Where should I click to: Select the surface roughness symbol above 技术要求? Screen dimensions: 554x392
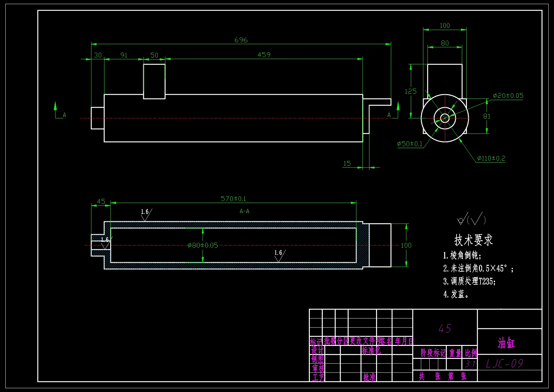(471, 219)
